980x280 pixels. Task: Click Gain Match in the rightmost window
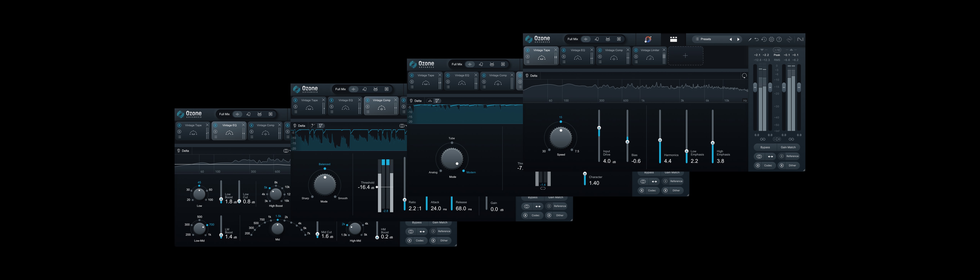(x=788, y=147)
